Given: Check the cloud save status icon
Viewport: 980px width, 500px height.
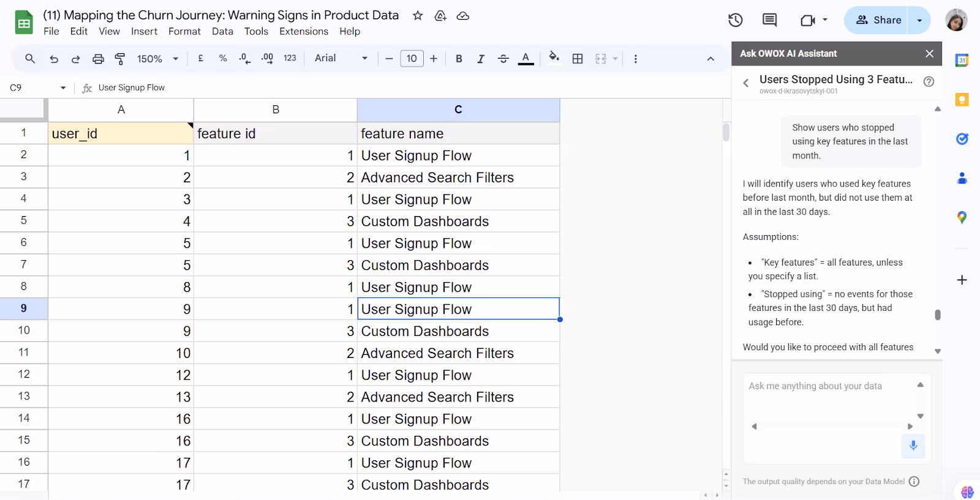Looking at the screenshot, I should click(x=463, y=15).
